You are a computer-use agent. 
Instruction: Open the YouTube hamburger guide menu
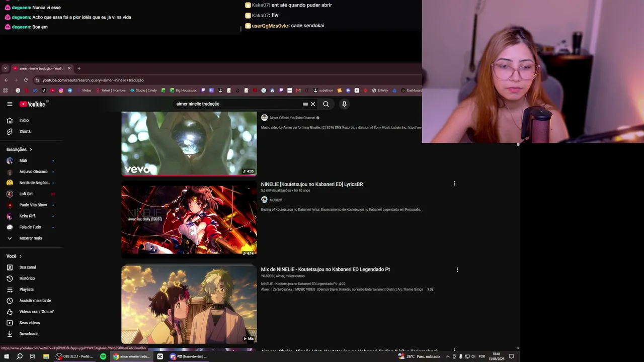coord(10,104)
